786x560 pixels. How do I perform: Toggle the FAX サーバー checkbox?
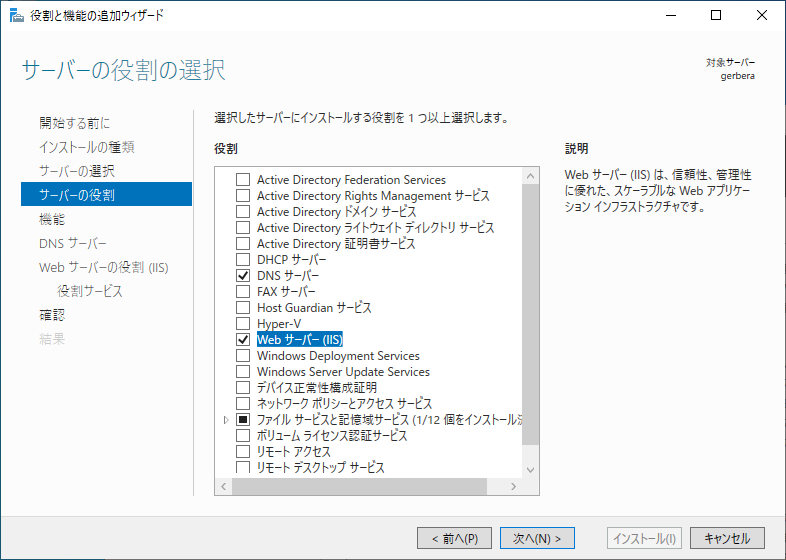point(243,292)
